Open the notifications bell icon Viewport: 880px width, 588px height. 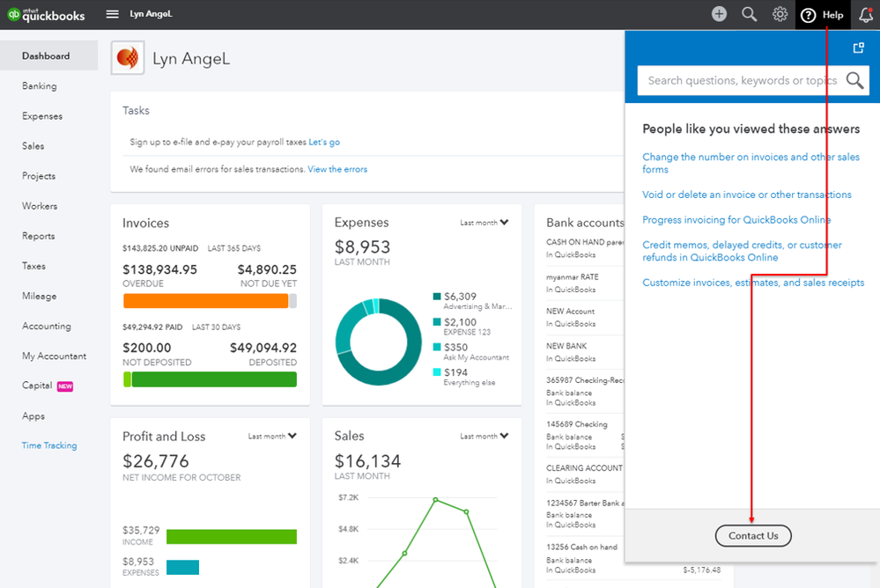866,15
